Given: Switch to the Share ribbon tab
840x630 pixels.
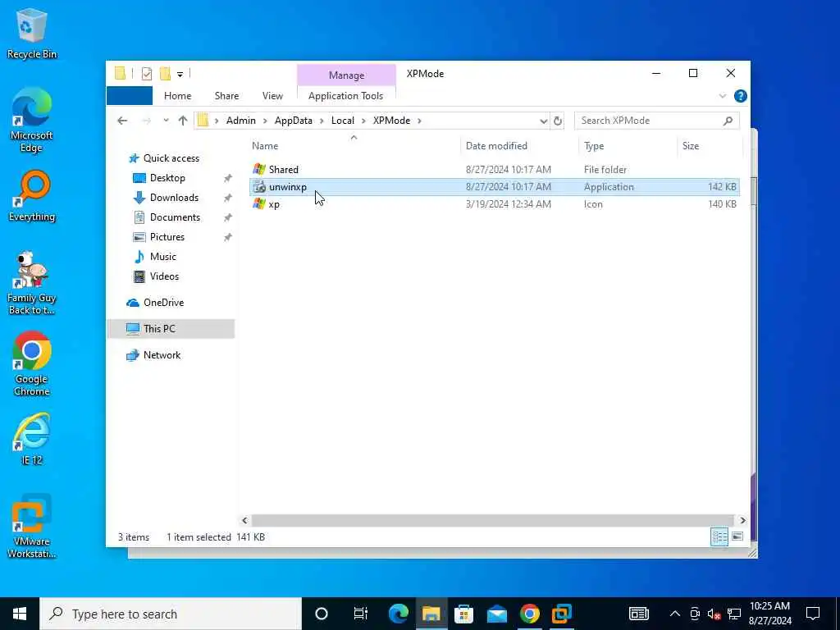Looking at the screenshot, I should pyautogui.click(x=226, y=96).
